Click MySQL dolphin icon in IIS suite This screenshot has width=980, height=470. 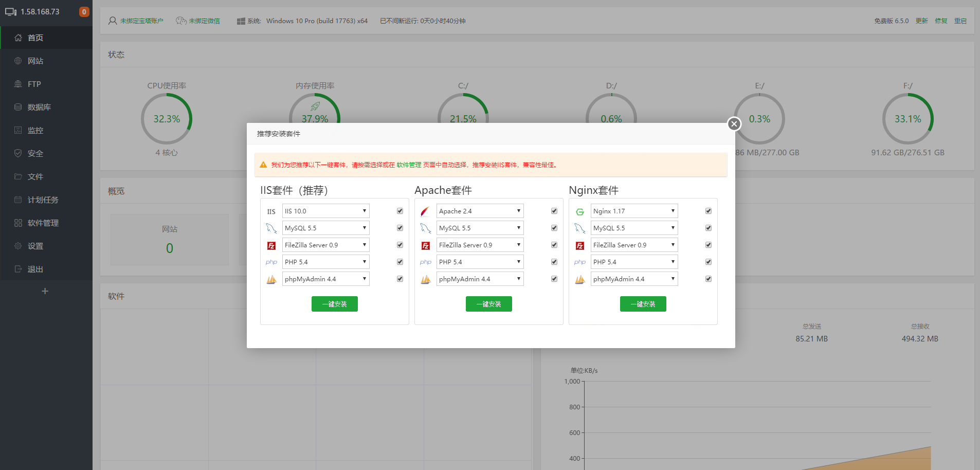coord(271,228)
